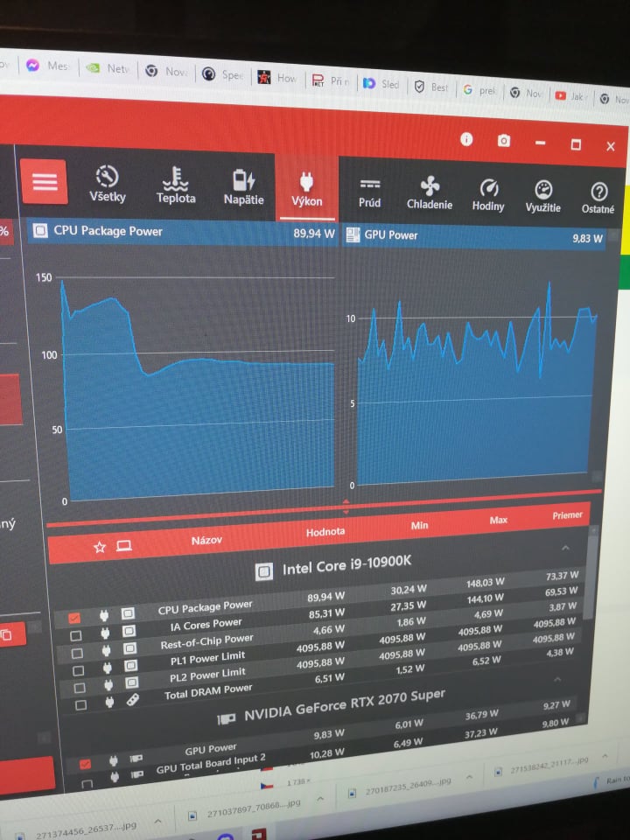Open chevron menu for 271037897_70868 download

click(320, 799)
